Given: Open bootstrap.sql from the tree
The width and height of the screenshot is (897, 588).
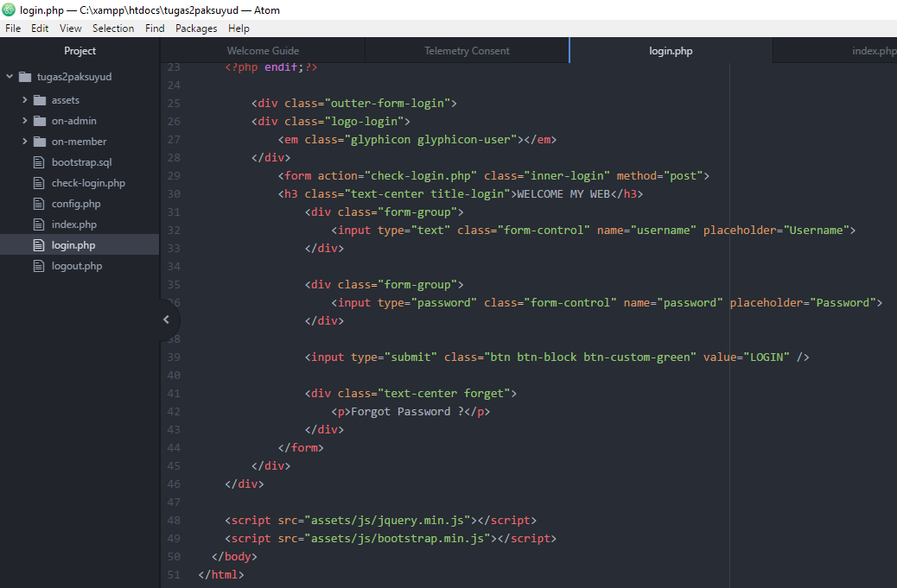Looking at the screenshot, I should tap(82, 162).
